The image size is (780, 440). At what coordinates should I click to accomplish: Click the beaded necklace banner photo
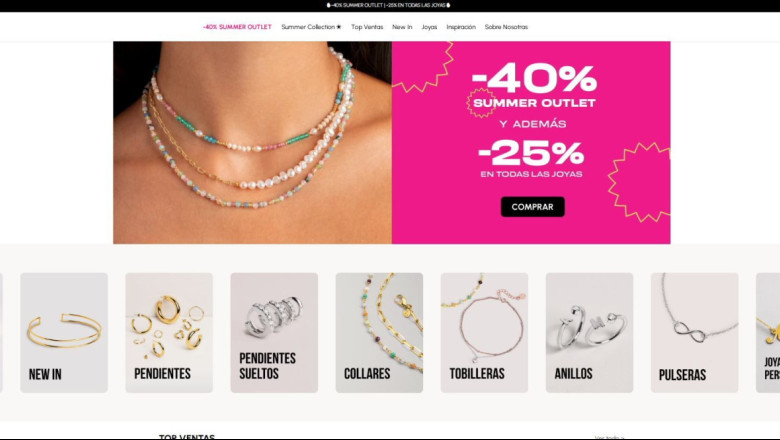(x=253, y=142)
